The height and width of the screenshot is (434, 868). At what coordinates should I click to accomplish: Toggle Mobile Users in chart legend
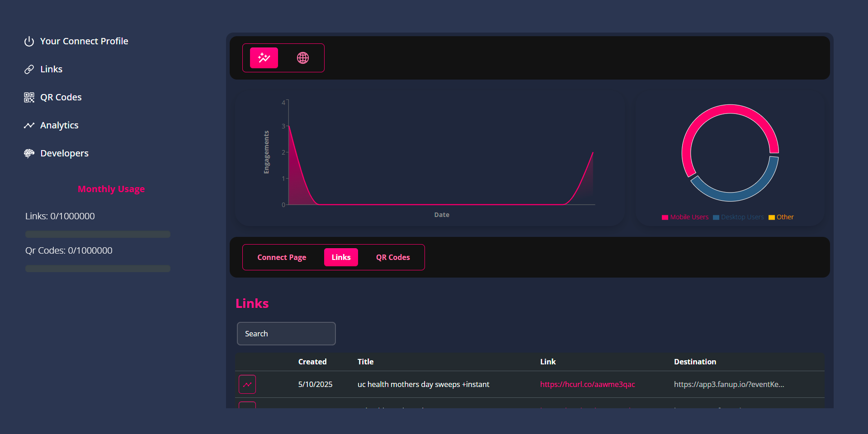tap(685, 217)
